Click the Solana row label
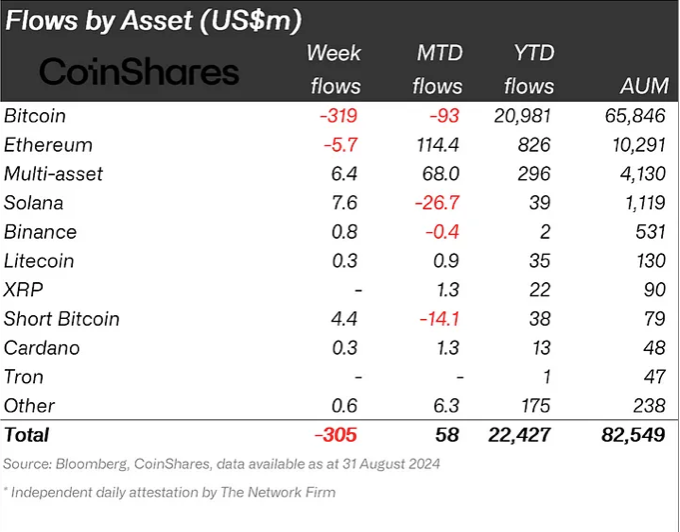 coord(36,203)
